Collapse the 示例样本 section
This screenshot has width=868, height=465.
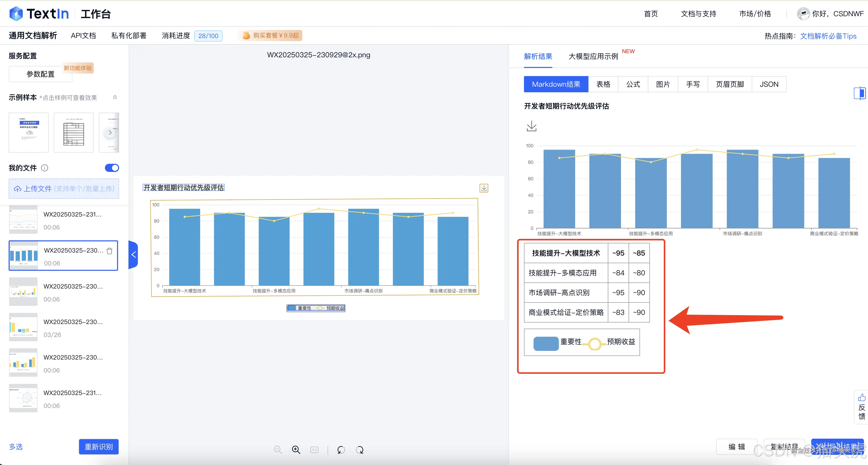click(115, 97)
